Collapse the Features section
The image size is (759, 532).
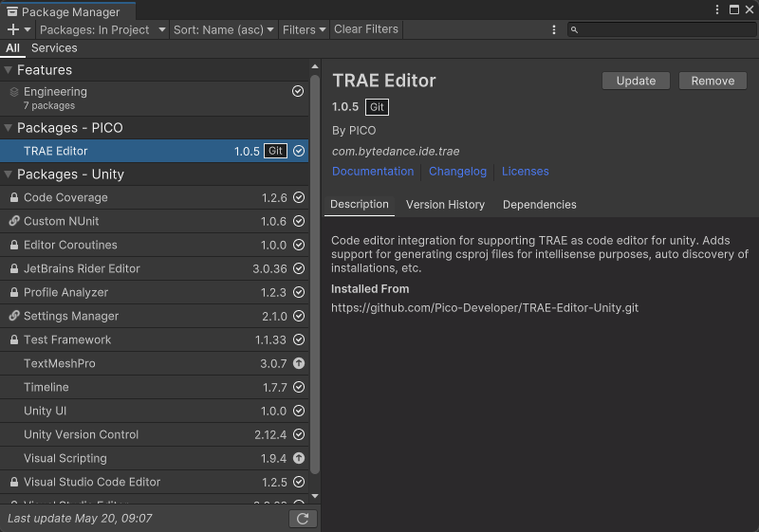pos(8,70)
